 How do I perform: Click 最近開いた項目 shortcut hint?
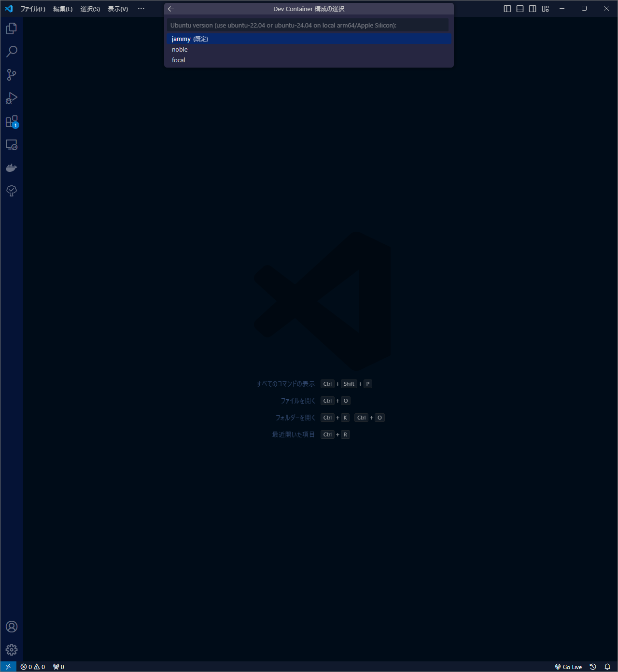pos(293,434)
